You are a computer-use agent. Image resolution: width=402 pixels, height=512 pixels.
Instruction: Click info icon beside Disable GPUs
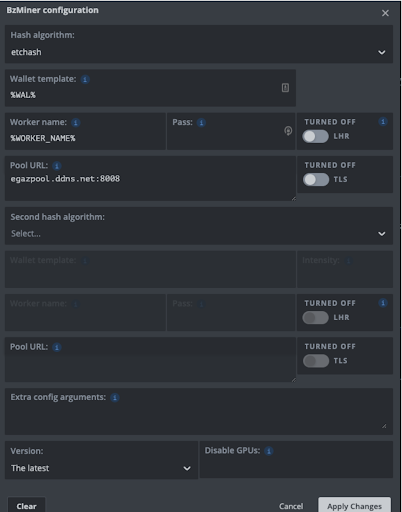269,451
